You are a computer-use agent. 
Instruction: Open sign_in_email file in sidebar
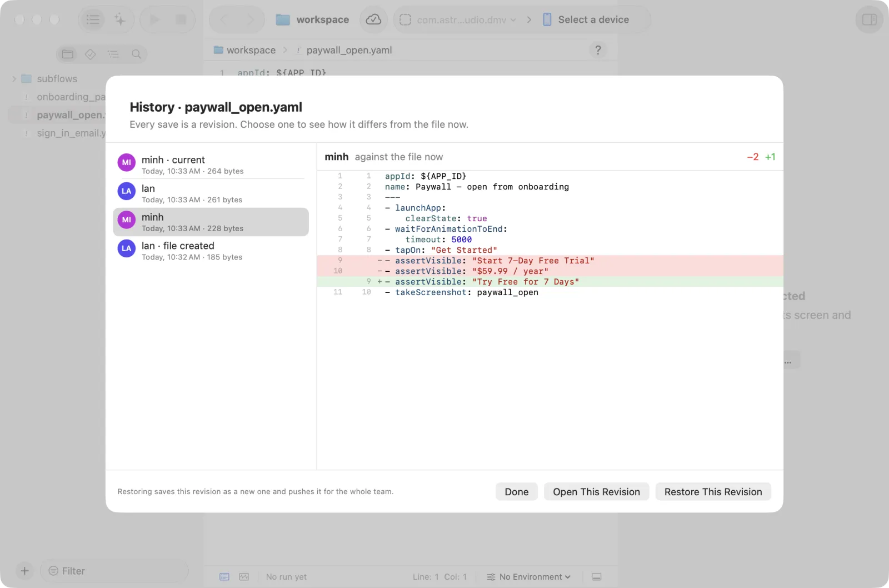click(57, 133)
